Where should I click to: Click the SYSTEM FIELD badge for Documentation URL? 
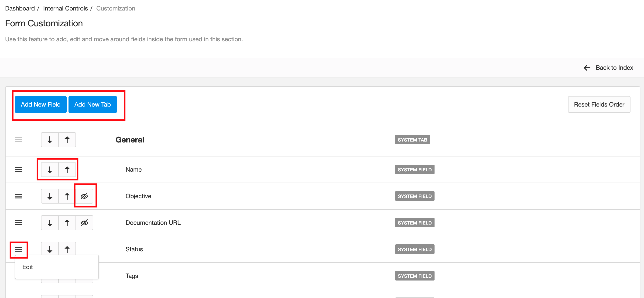[x=415, y=223]
